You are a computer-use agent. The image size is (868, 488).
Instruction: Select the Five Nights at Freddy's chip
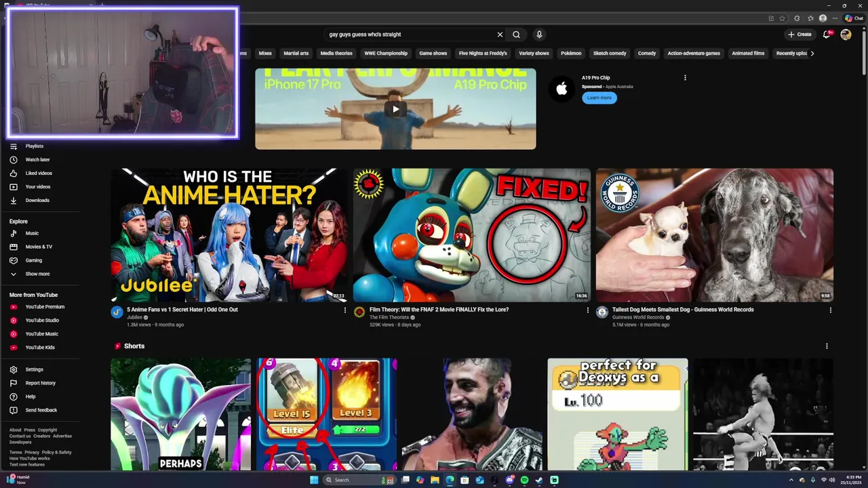(483, 54)
